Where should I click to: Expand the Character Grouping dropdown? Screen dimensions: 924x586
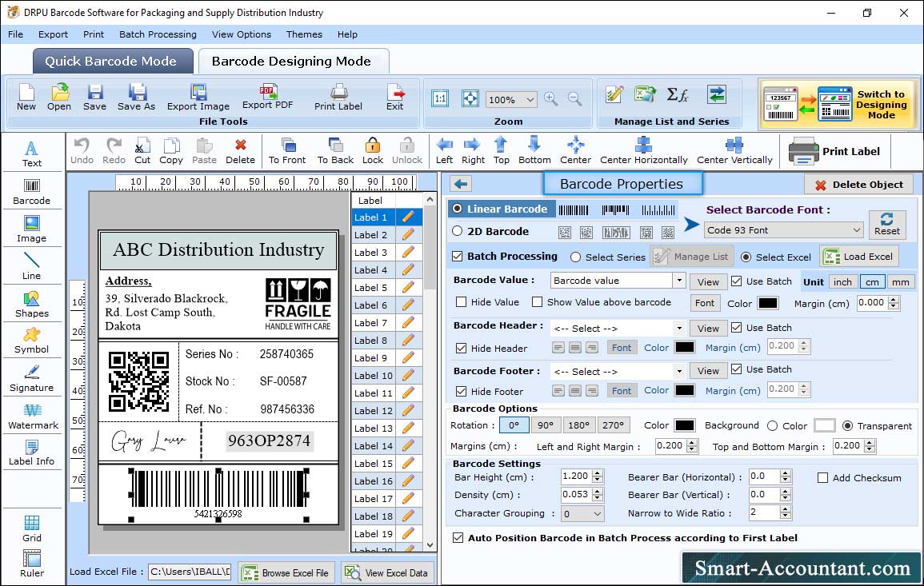tap(598, 513)
